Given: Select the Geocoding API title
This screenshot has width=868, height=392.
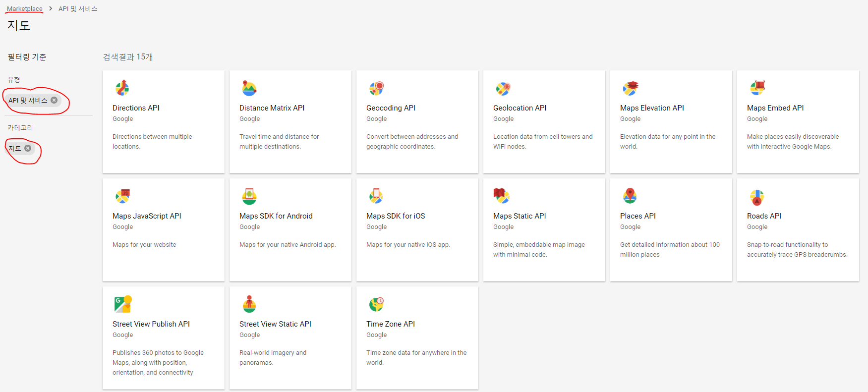Looking at the screenshot, I should pyautogui.click(x=391, y=108).
